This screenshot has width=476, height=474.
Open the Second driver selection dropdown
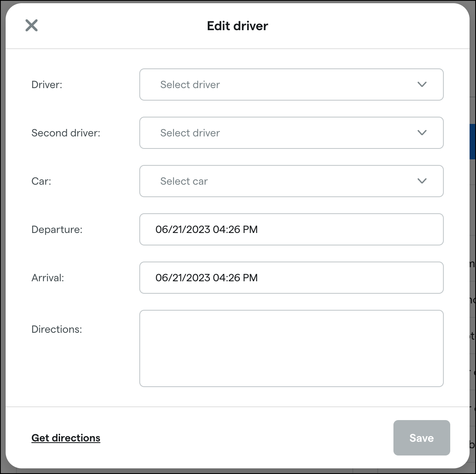tap(291, 133)
